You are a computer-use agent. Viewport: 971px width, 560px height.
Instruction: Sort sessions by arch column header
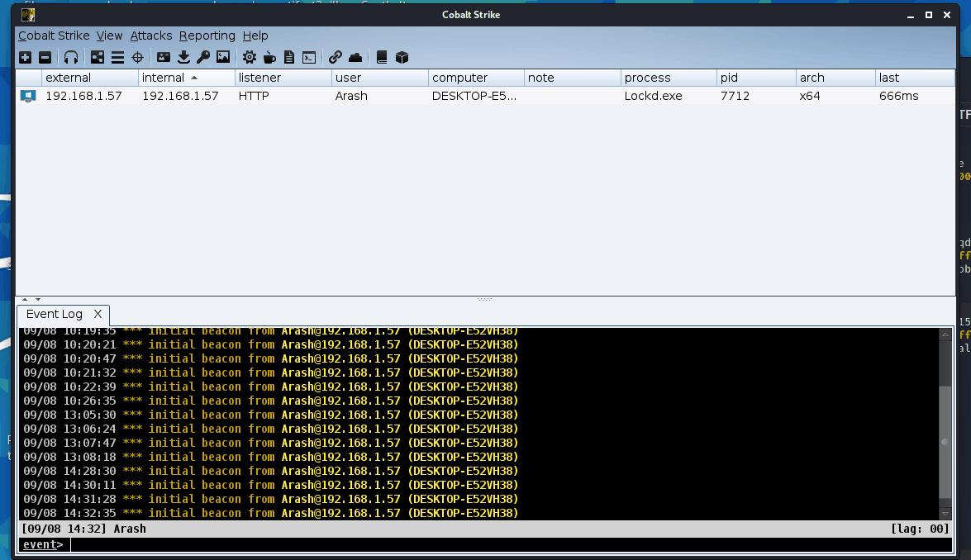pyautogui.click(x=835, y=78)
